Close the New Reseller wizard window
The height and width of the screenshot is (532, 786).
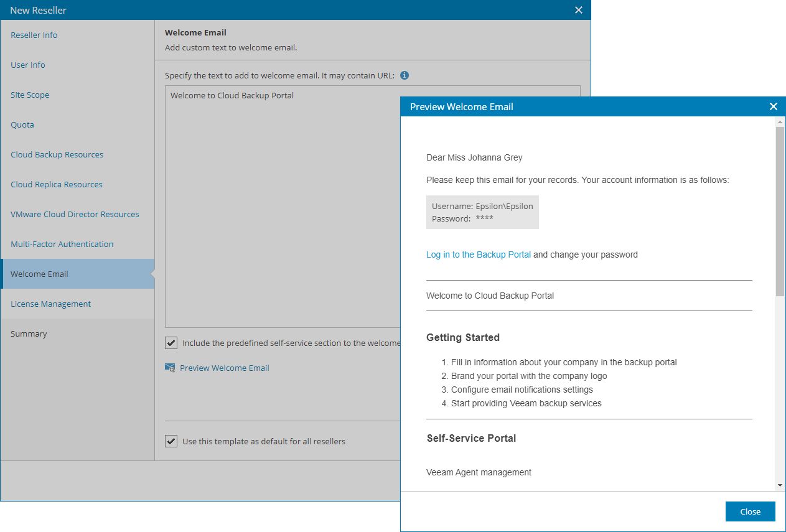(x=579, y=10)
